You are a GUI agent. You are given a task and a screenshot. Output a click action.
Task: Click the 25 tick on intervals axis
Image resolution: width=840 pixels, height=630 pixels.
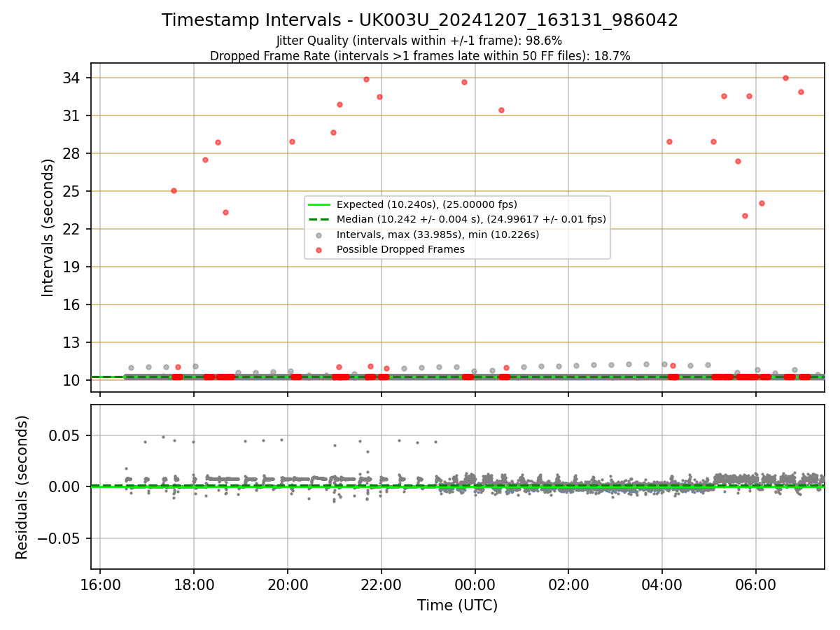[73, 191]
